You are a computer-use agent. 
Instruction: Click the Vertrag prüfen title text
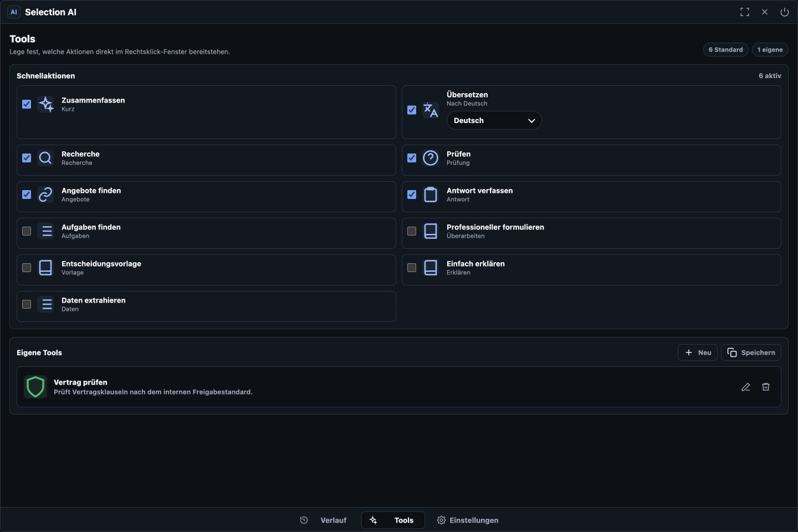80,382
